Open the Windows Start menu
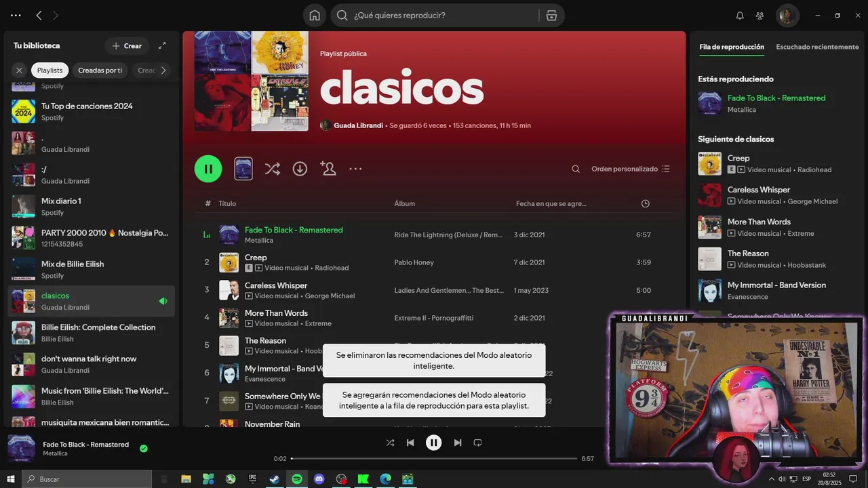 click(10, 479)
